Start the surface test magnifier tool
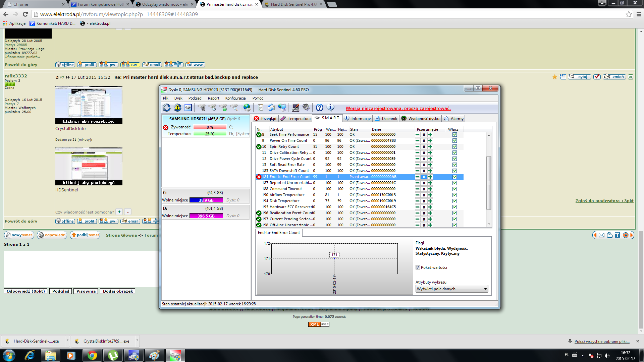Screen dimensions: 644x362 coord(234,108)
